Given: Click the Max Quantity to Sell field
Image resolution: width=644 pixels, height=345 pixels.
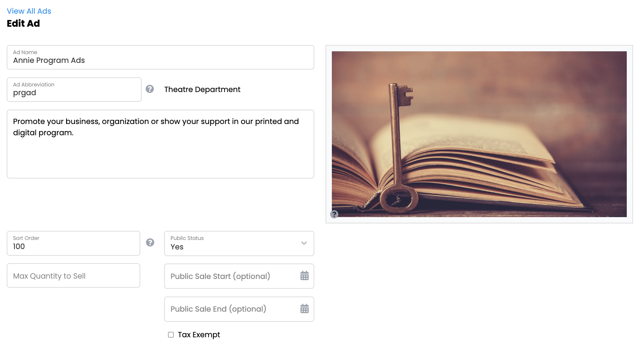Looking at the screenshot, I should click(x=73, y=276).
